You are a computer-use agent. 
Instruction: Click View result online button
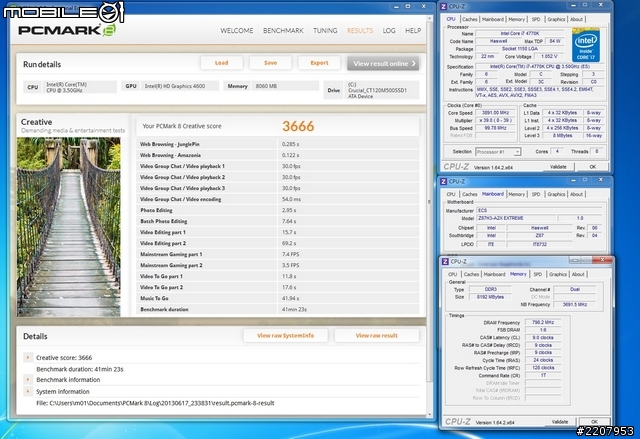pyautogui.click(x=383, y=63)
